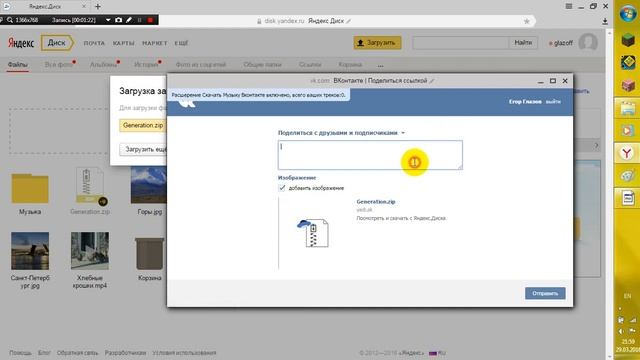
Task: Focus the Yandex Disk search field
Action: (x=461, y=43)
